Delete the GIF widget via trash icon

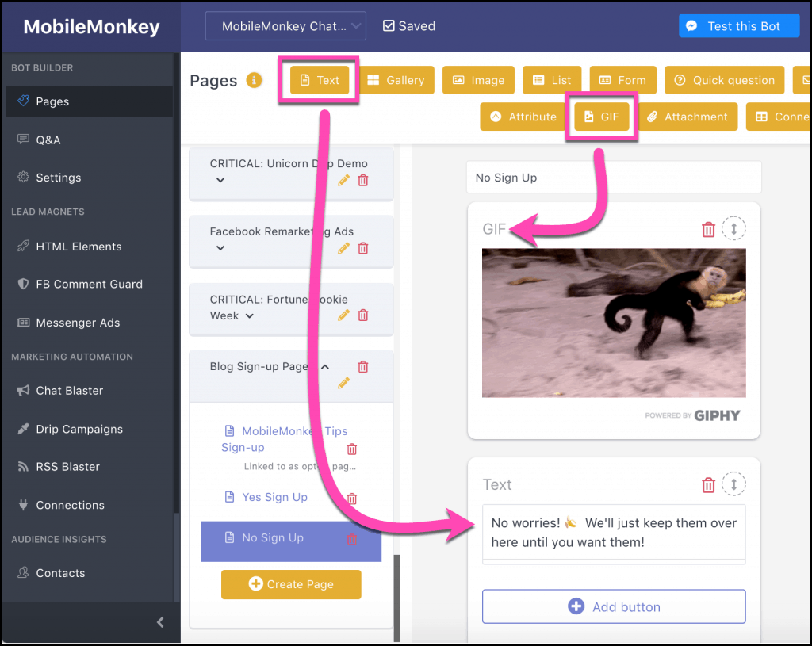click(708, 229)
